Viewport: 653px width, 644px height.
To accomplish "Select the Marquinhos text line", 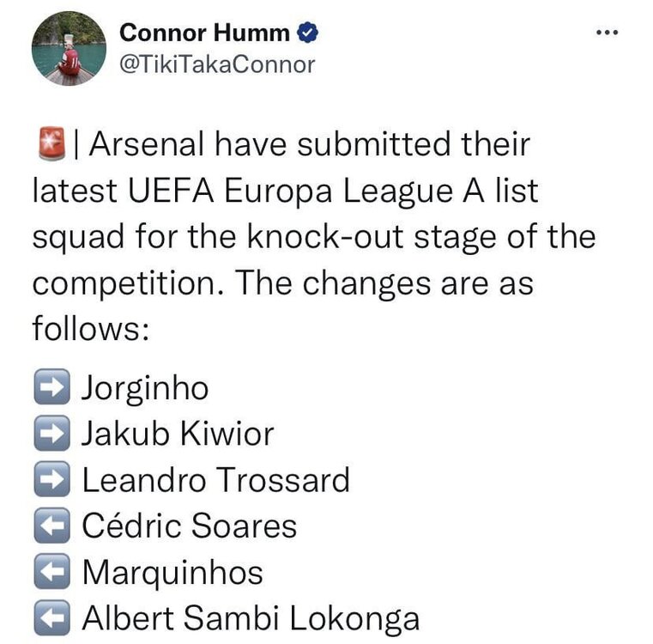I will (172, 573).
